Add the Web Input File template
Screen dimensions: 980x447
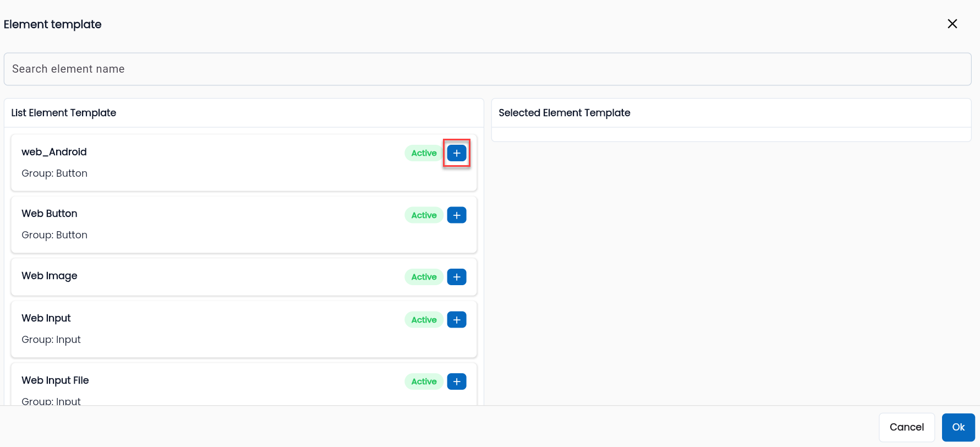click(457, 381)
